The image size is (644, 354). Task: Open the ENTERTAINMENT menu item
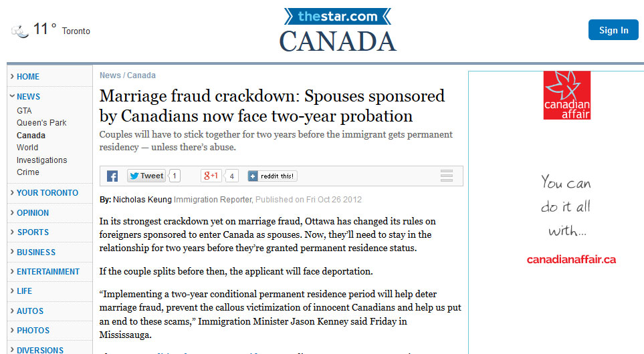pyautogui.click(x=47, y=272)
